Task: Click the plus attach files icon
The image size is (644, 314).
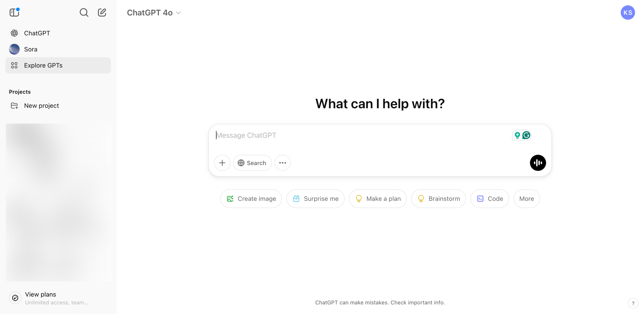Action: pyautogui.click(x=222, y=163)
